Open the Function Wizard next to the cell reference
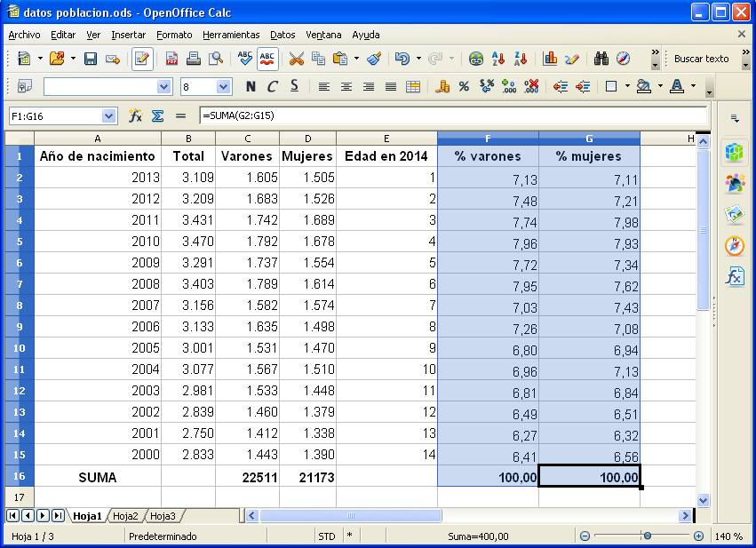This screenshot has width=756, height=548. pos(136,115)
